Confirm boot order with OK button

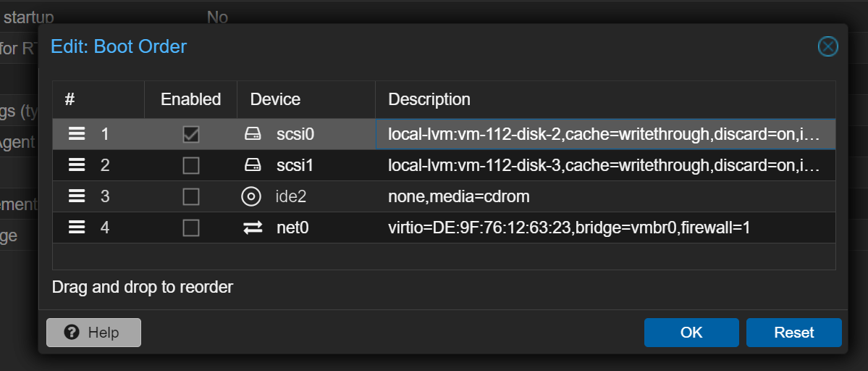coord(691,333)
